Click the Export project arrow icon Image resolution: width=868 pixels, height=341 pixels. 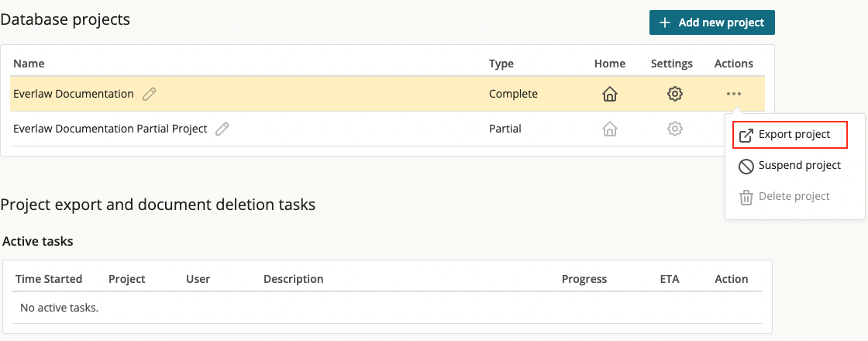pyautogui.click(x=746, y=136)
